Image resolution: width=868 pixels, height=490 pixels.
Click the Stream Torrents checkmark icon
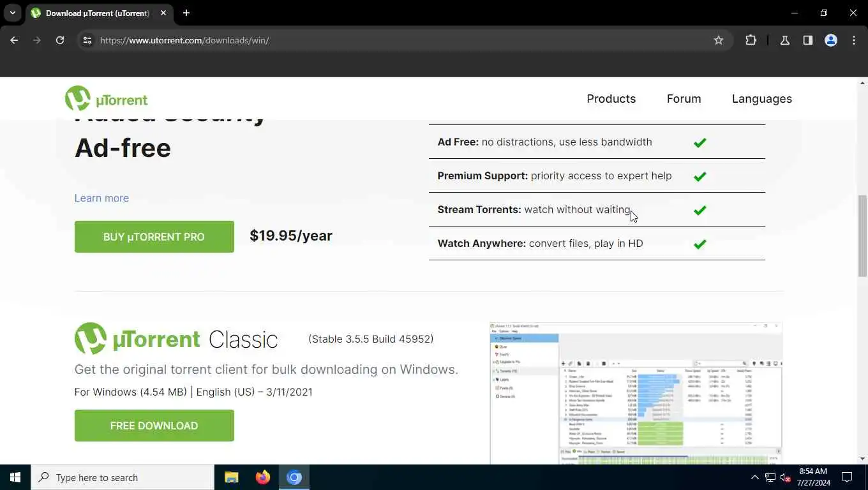coord(700,210)
